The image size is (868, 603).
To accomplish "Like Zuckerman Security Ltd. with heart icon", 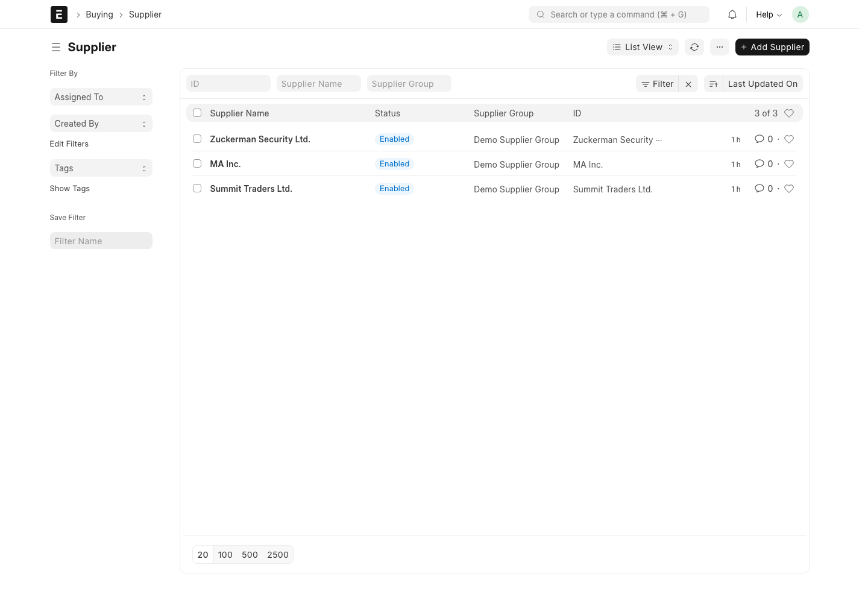I will (x=789, y=139).
